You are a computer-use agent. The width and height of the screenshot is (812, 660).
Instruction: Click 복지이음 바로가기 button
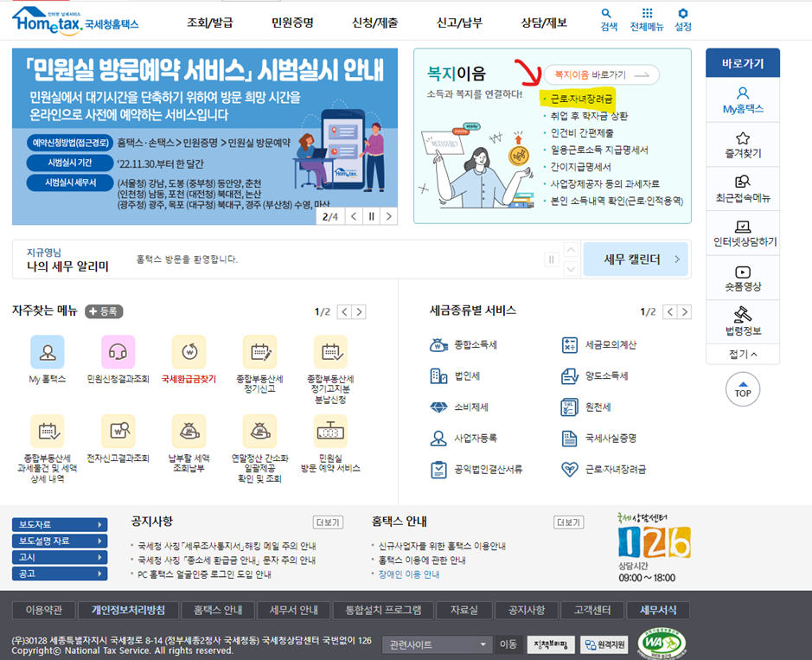601,75
